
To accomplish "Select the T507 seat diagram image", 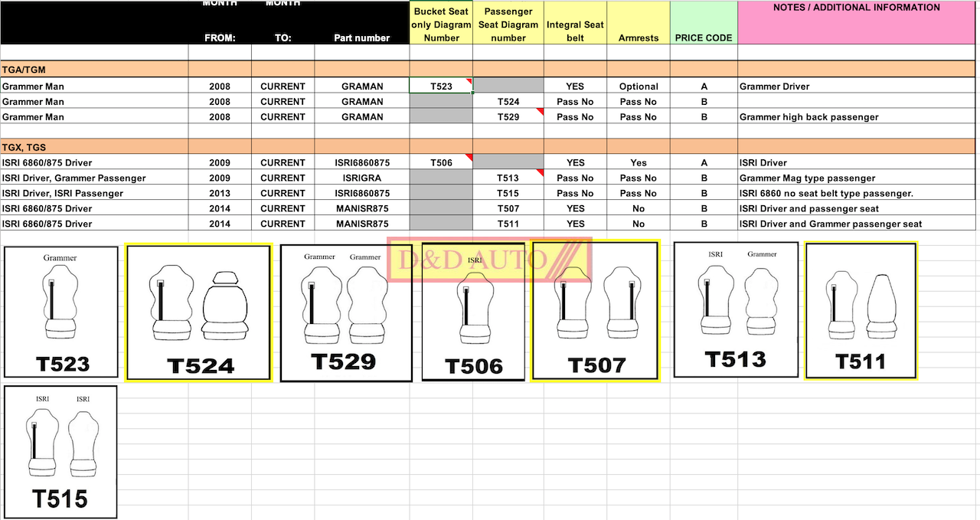I will tap(595, 310).
